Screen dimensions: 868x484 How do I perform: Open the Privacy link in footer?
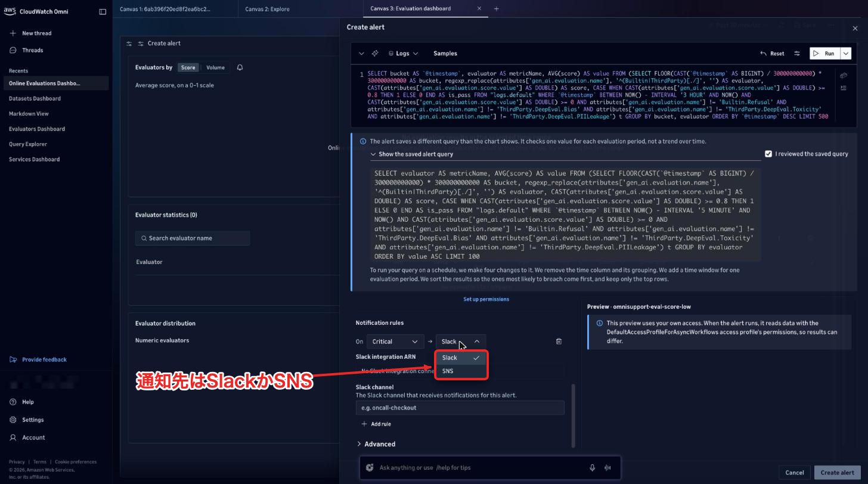pos(17,462)
